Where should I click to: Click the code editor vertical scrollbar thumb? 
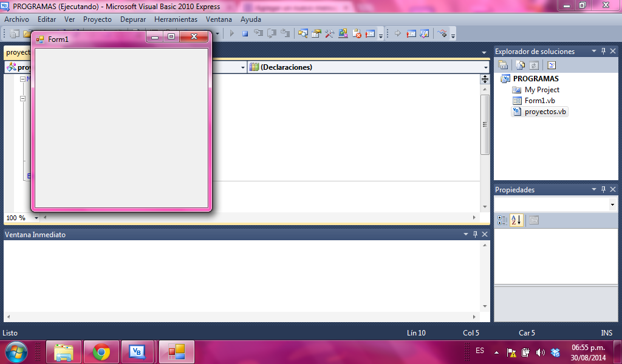coord(485,125)
